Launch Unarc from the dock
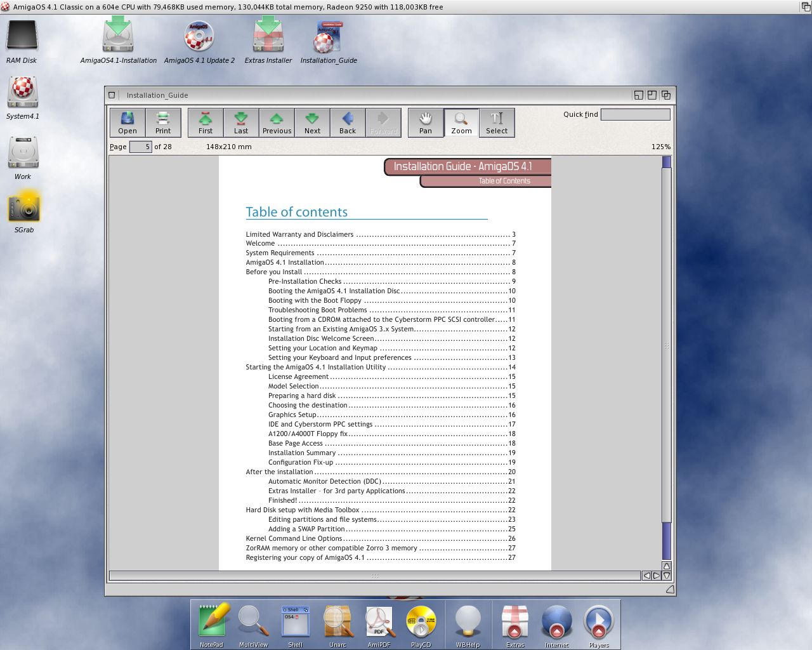Viewport: 812px width, 650px height. coord(337,625)
